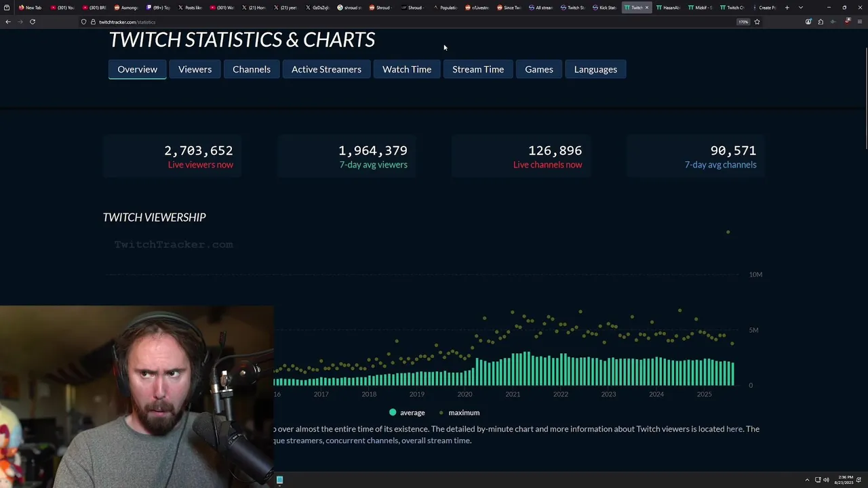Click the 'Live viewers now' label
Viewport: 868px width, 488px height.
201,165
